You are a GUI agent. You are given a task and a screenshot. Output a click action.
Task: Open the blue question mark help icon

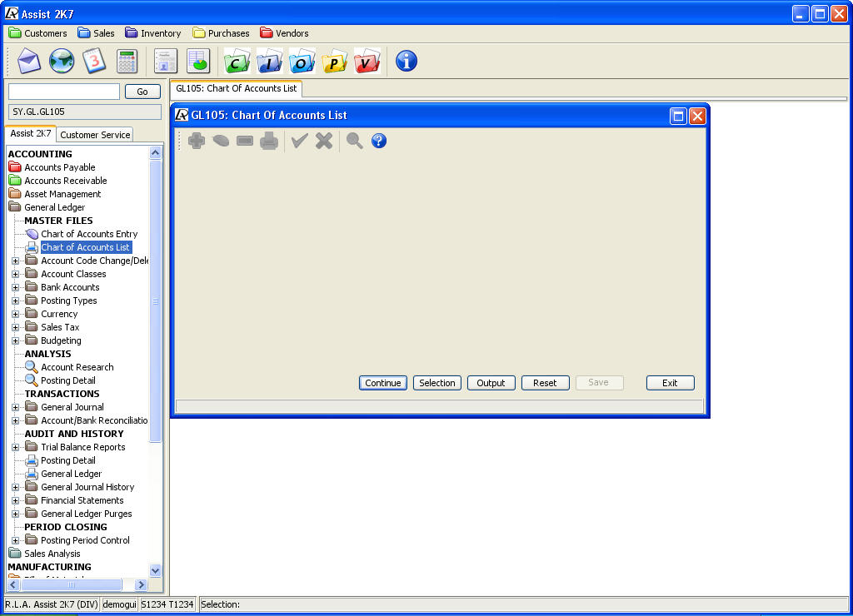379,141
